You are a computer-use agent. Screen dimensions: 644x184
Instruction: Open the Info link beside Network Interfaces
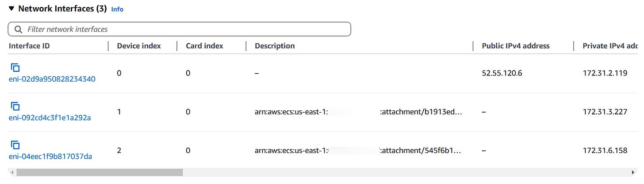coord(117,9)
